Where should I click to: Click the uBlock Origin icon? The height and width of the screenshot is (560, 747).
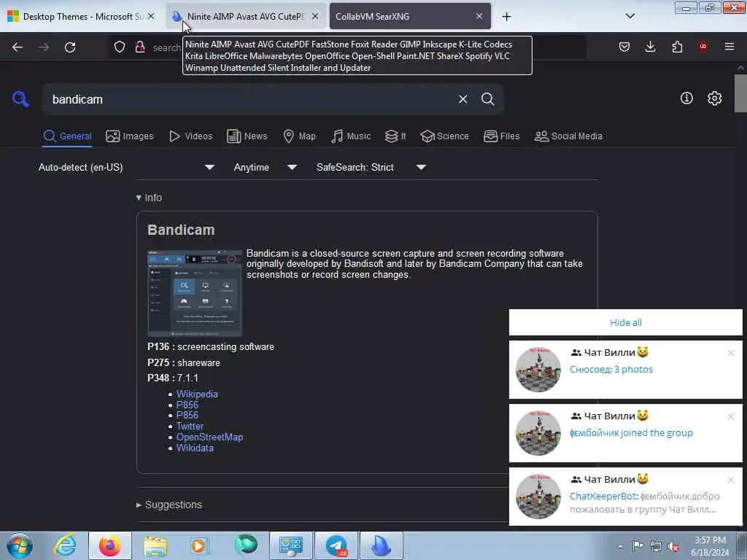click(703, 47)
